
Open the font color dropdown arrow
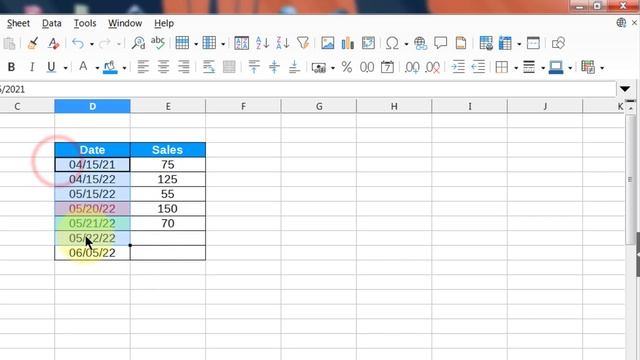pyautogui.click(x=97, y=68)
